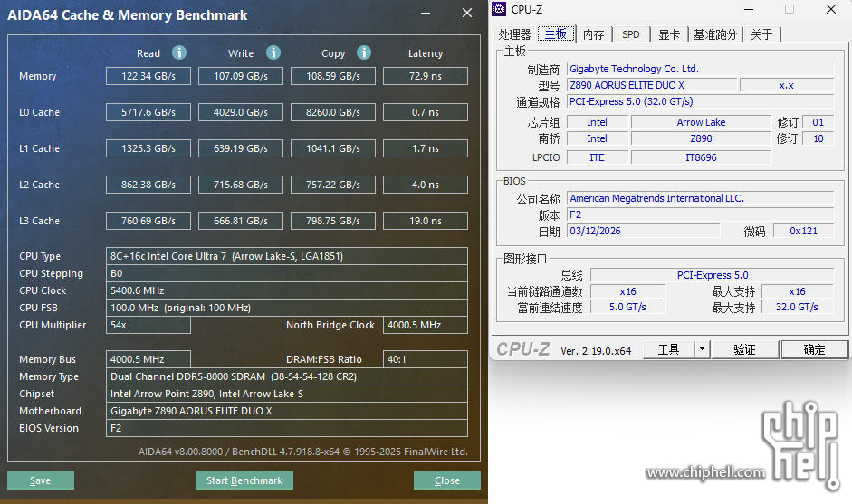Click the Motherboard field Gigabyte Z890 AORUS ELITE DUO X
852x504 pixels.
click(x=287, y=411)
